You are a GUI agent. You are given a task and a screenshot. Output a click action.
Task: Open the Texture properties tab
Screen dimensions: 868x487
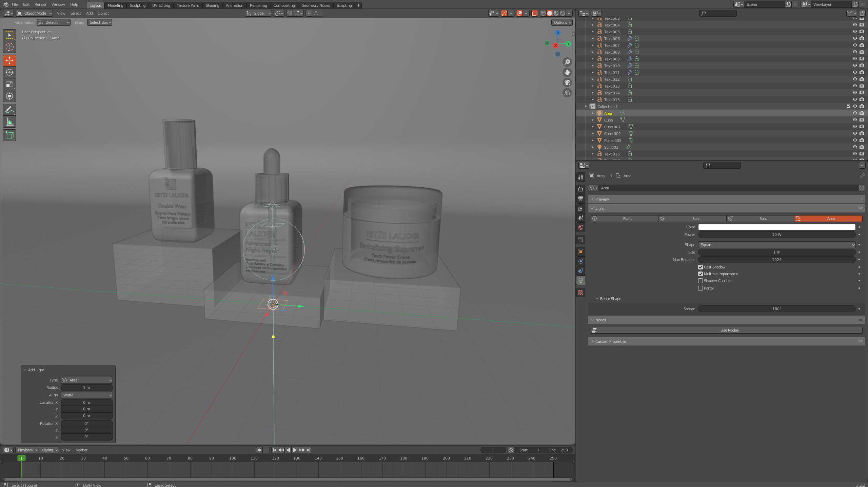581,293
